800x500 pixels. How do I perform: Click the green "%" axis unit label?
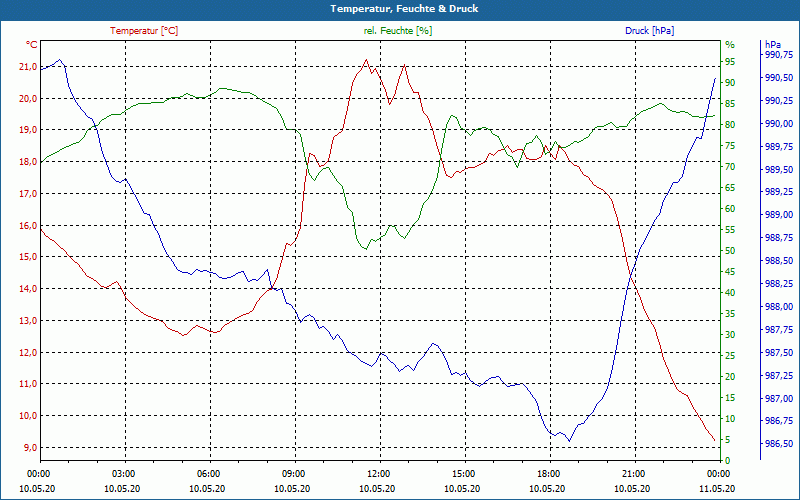(x=730, y=45)
